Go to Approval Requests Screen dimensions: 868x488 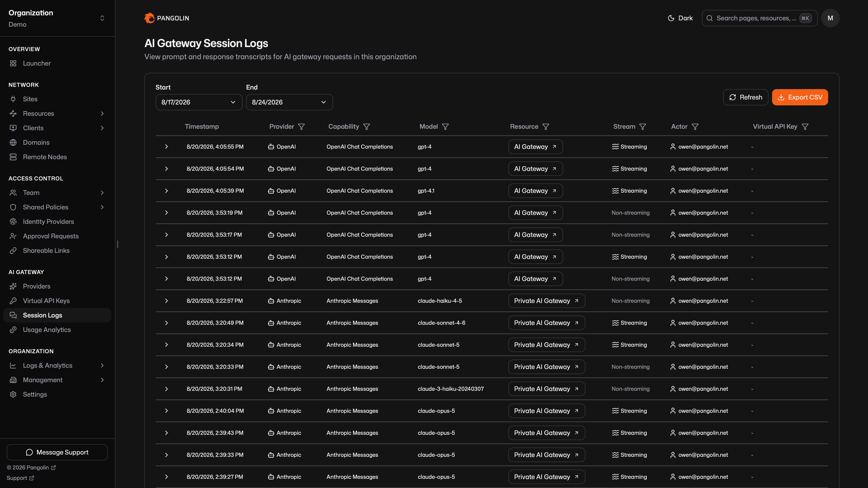[57, 236]
